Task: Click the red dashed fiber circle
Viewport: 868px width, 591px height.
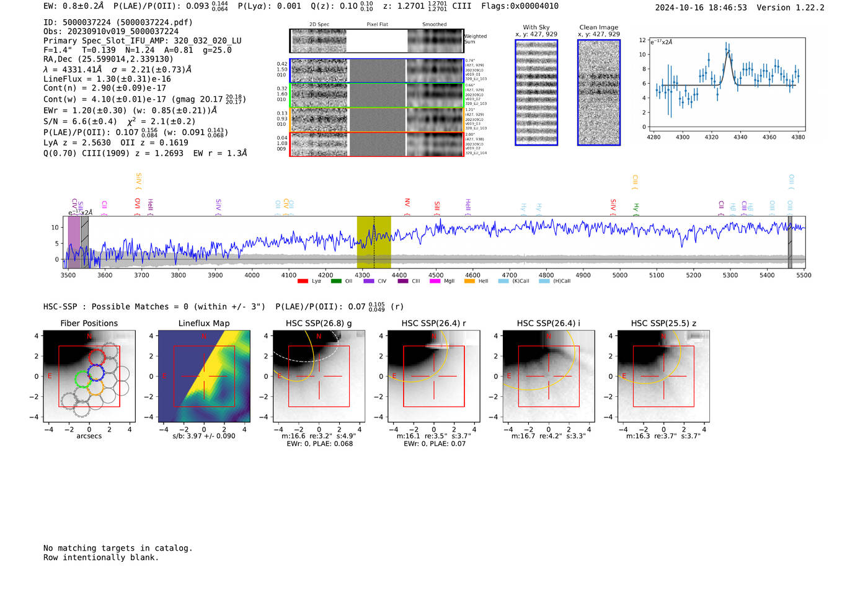Action: pyautogui.click(x=97, y=357)
